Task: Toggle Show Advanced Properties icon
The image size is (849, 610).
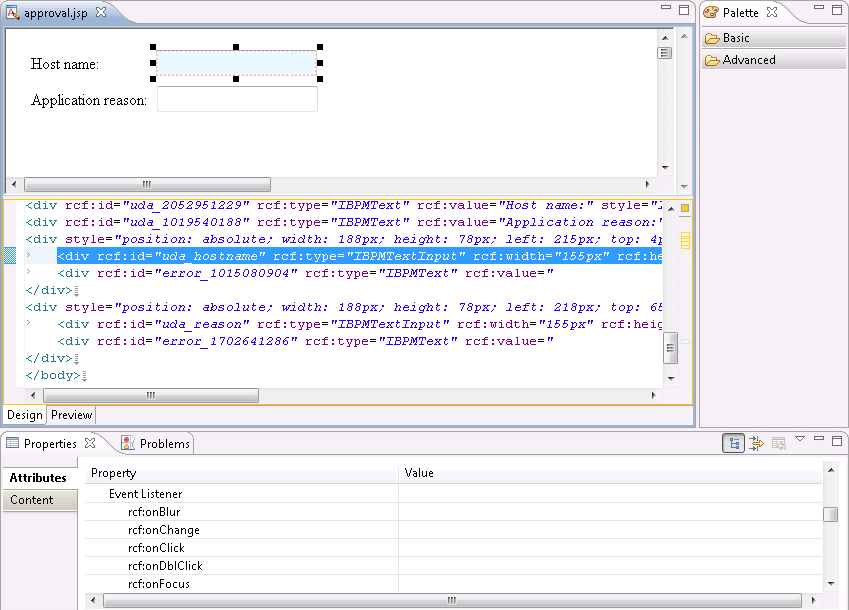Action: pyautogui.click(x=756, y=443)
